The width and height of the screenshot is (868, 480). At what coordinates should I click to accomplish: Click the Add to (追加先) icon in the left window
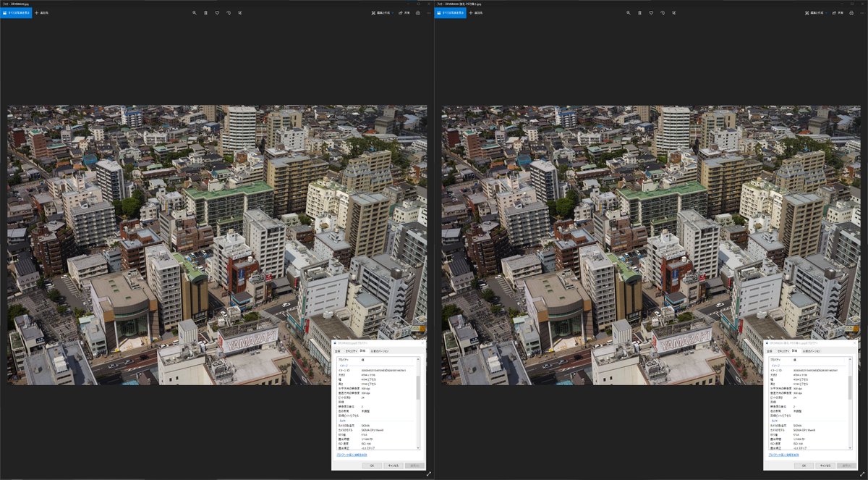coord(43,12)
